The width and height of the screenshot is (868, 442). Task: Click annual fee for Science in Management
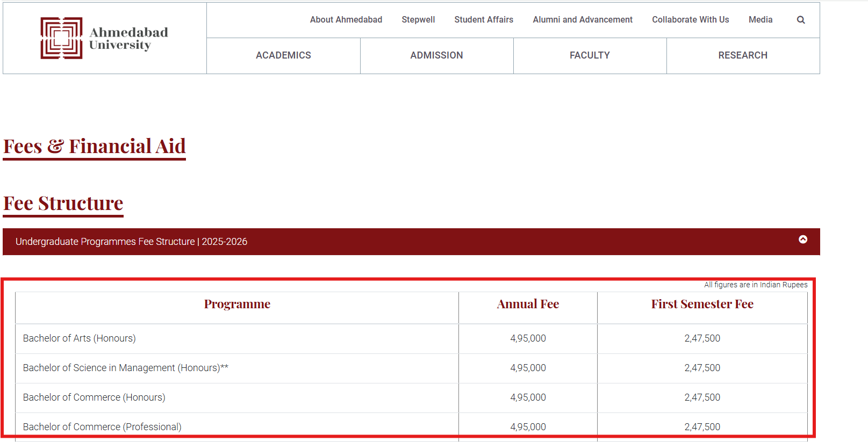point(528,368)
